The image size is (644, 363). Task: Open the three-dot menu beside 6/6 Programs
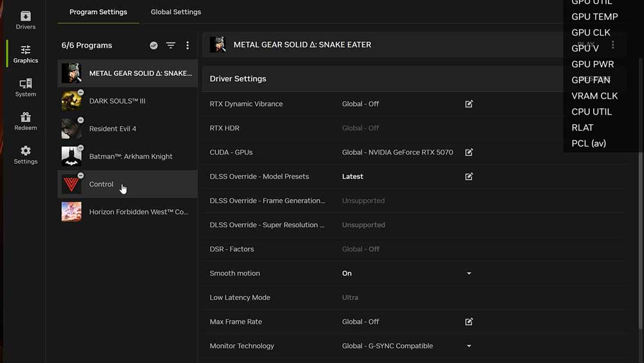tap(187, 46)
